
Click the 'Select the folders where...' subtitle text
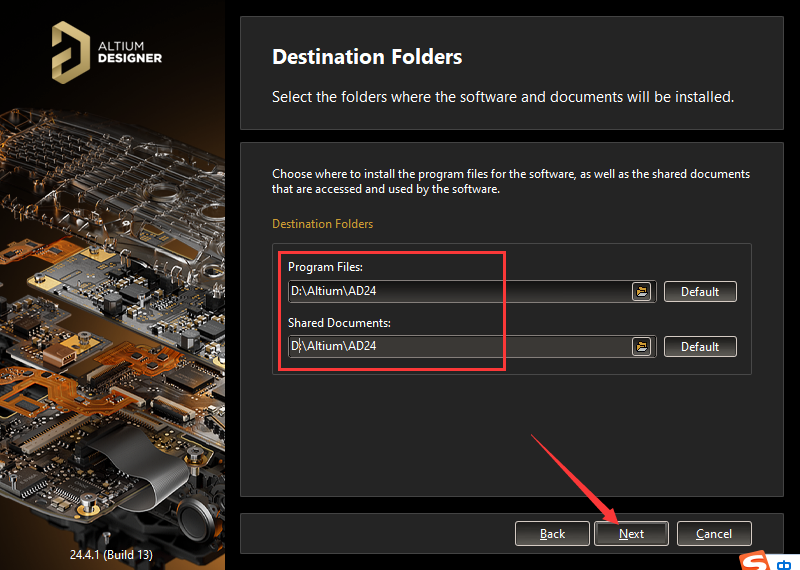point(503,97)
